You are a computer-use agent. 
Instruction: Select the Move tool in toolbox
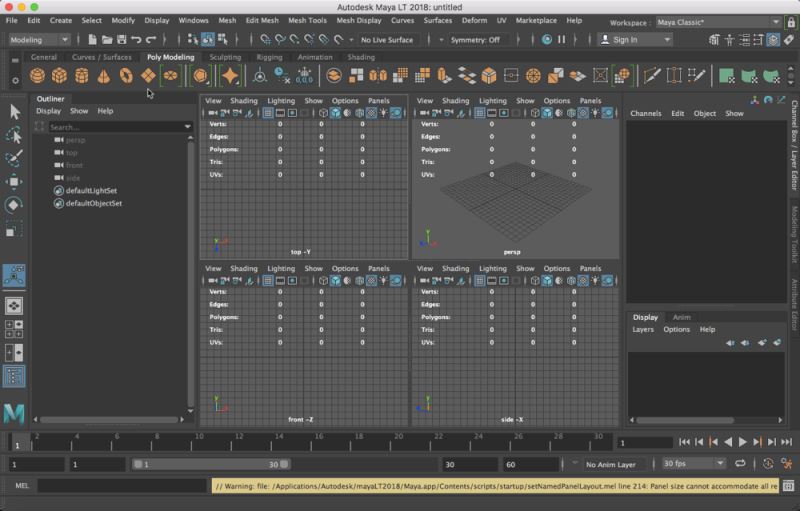click(14, 182)
